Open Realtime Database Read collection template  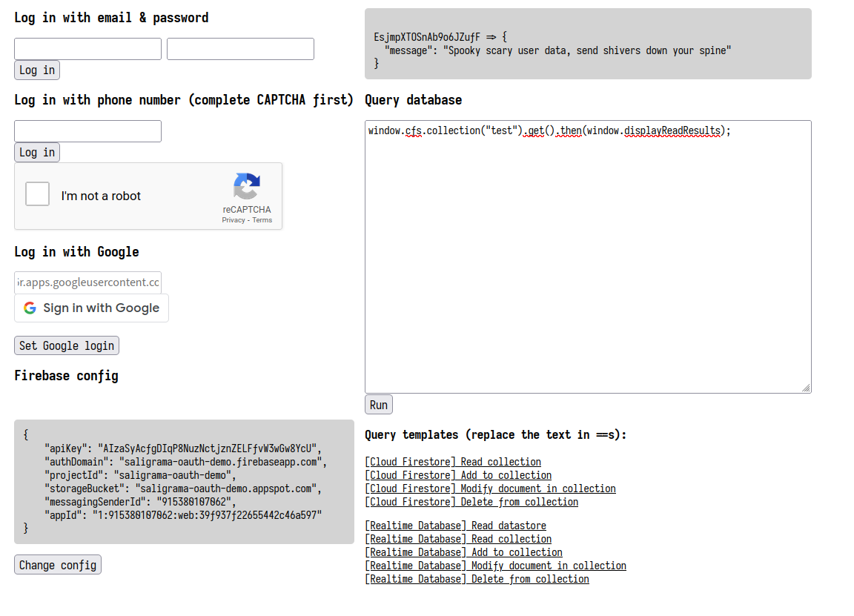point(458,539)
